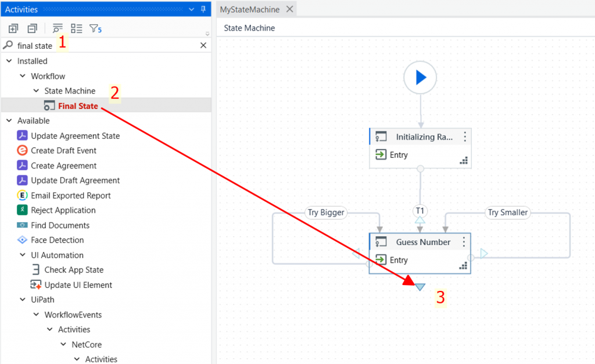Open Initializing Ra... state options menu
595x364 pixels.
465,137
